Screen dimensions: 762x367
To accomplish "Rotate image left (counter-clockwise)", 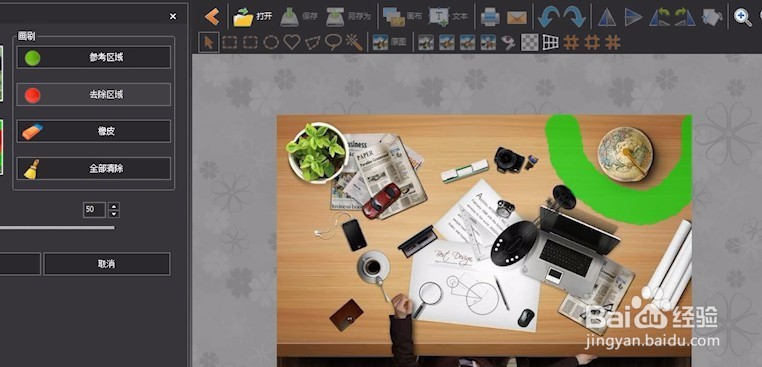I will [659, 17].
